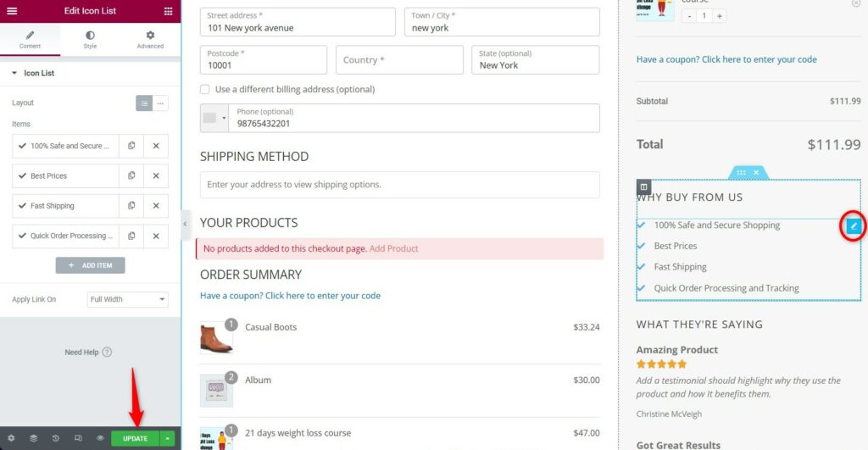This screenshot has width=868, height=450.
Task: Open the Apply Link On dropdown
Action: pos(127,299)
